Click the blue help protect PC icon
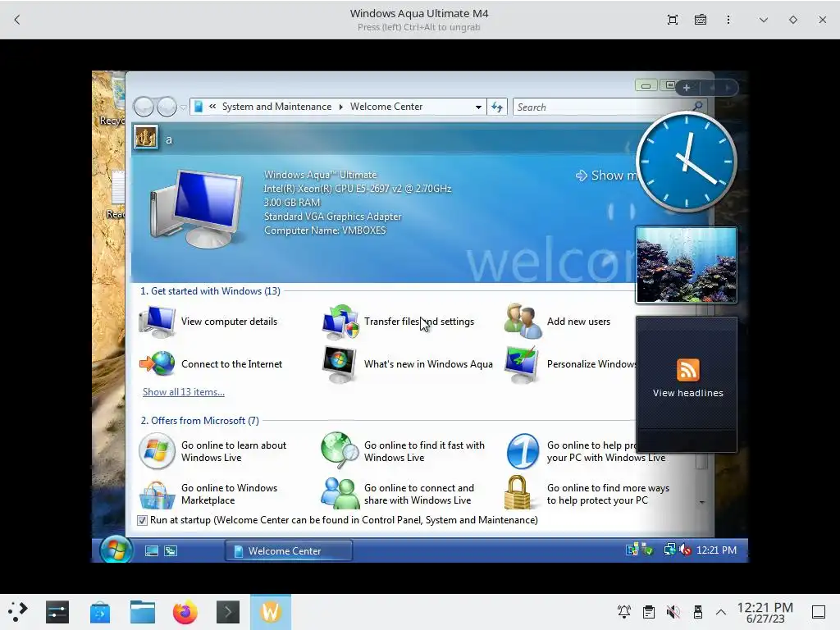840x630 pixels. point(523,451)
